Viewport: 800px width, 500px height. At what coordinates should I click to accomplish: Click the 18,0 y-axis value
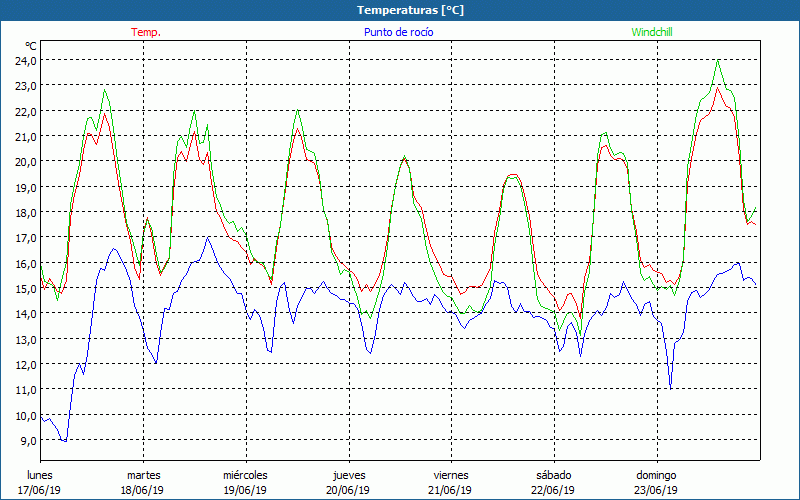(26, 213)
